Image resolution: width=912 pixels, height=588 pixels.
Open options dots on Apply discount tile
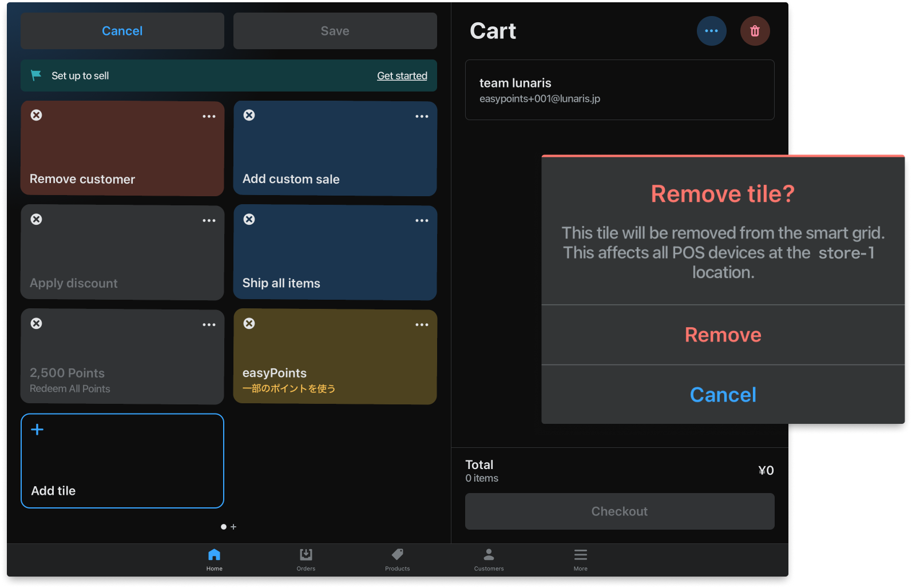[209, 220]
